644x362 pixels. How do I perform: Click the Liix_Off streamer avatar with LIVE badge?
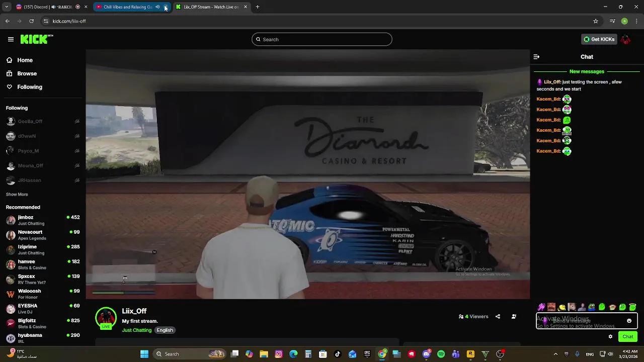click(x=106, y=318)
